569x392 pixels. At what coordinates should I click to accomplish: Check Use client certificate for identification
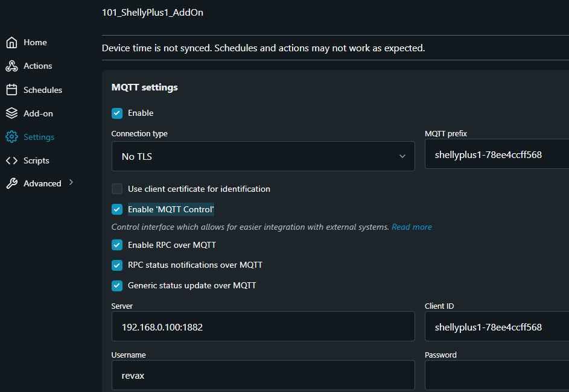click(x=117, y=189)
